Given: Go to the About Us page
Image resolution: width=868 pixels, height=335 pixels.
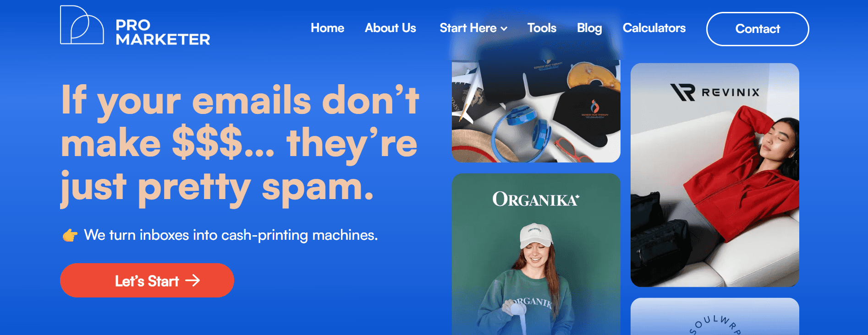Looking at the screenshot, I should 390,28.
